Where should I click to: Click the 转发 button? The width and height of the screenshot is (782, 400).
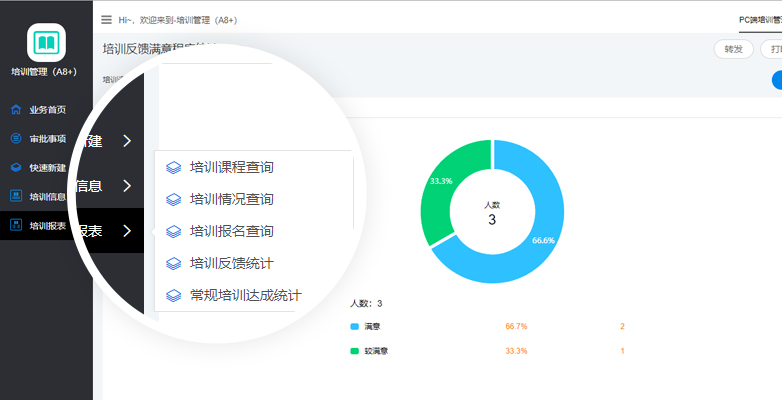coord(733,50)
